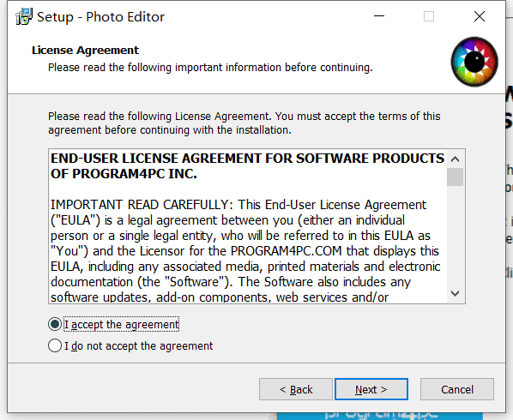Click the 'I accept the agreement' label text
This screenshot has width=513, height=420.
point(121,325)
